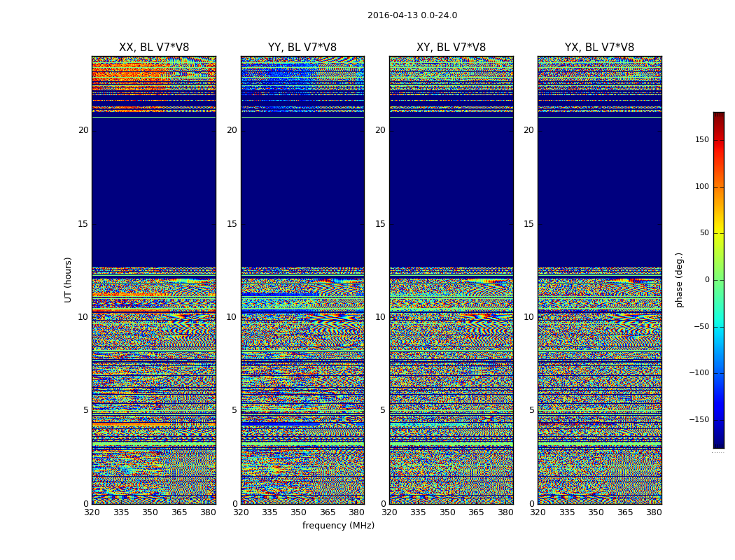Click the dark blue bottom of colorbar
The image size is (735, 560).
[719, 444]
